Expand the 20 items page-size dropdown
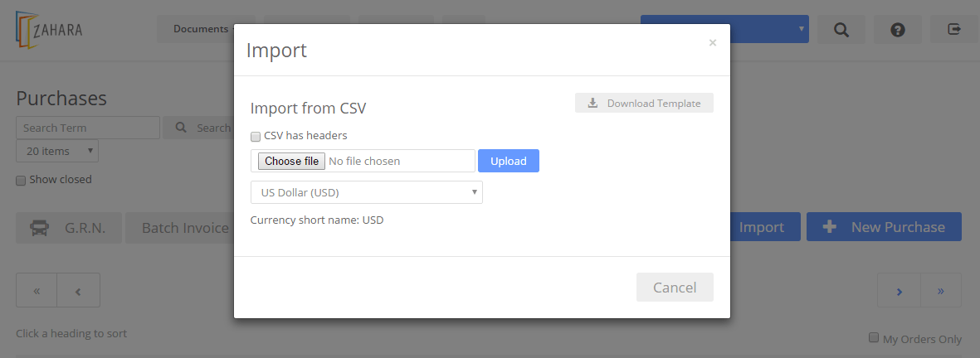 (57, 151)
